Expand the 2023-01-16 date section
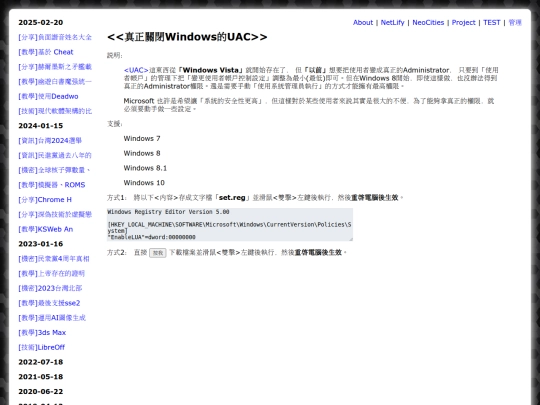 click(x=41, y=244)
